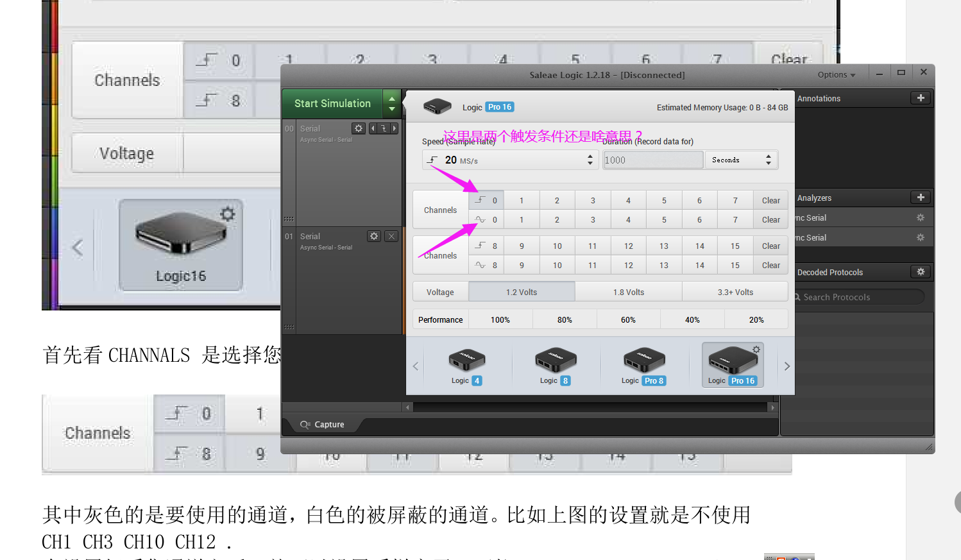Select 3.3+ Volts voltage option

(x=735, y=292)
